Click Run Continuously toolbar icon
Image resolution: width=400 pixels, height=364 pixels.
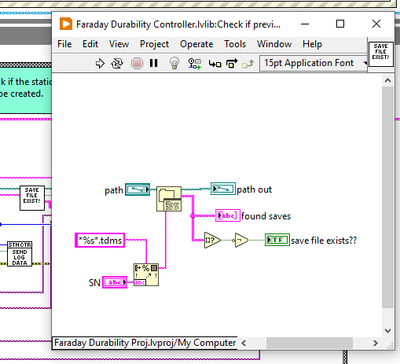[x=117, y=63]
